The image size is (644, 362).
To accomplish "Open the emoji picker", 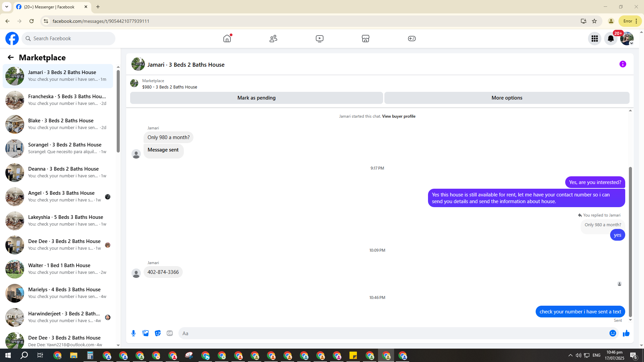I will coord(613,333).
